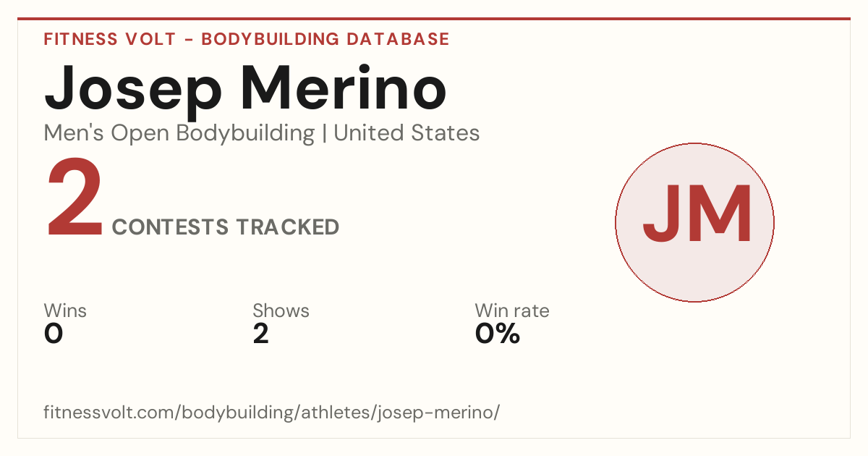Click the JM avatar circle
The width and height of the screenshot is (868, 456).
[694, 222]
